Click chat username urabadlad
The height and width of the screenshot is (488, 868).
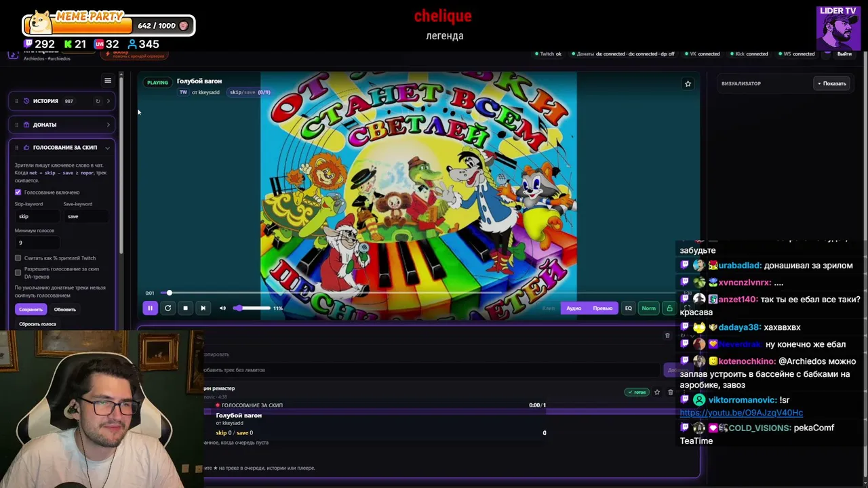tap(740, 265)
